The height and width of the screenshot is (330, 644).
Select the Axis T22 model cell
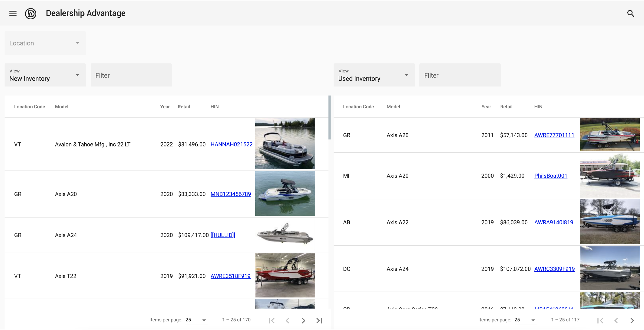coord(66,276)
